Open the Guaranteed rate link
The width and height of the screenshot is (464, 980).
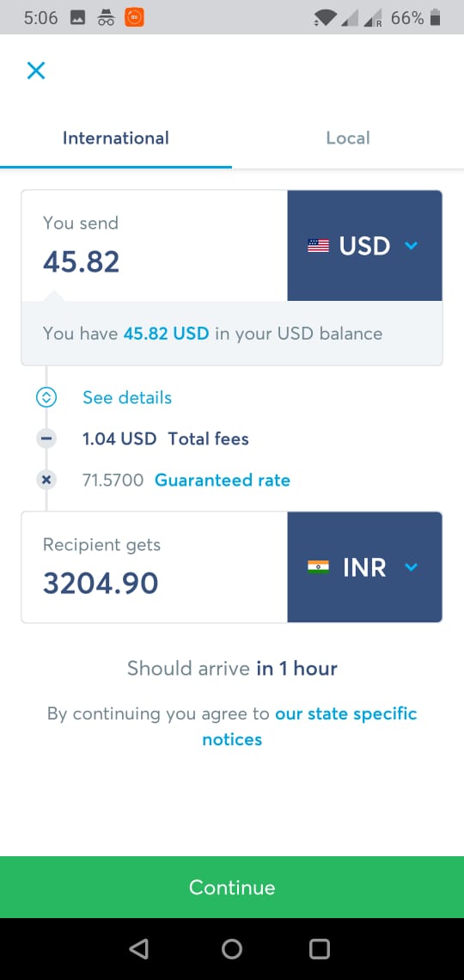[223, 480]
